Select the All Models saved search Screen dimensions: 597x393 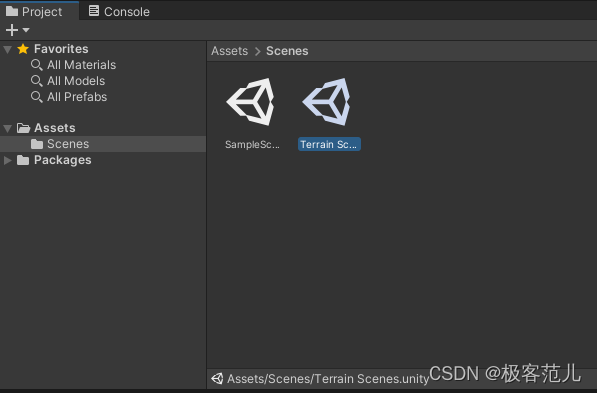tap(76, 81)
